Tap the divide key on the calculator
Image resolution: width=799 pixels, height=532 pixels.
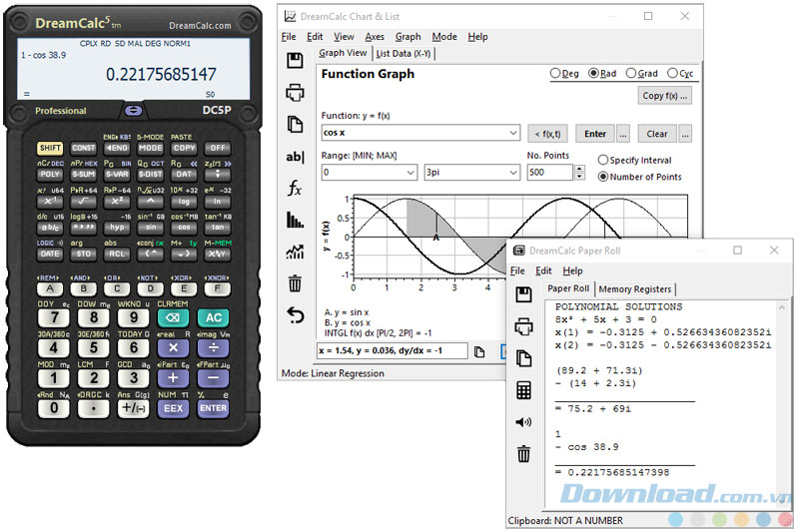[x=213, y=347]
